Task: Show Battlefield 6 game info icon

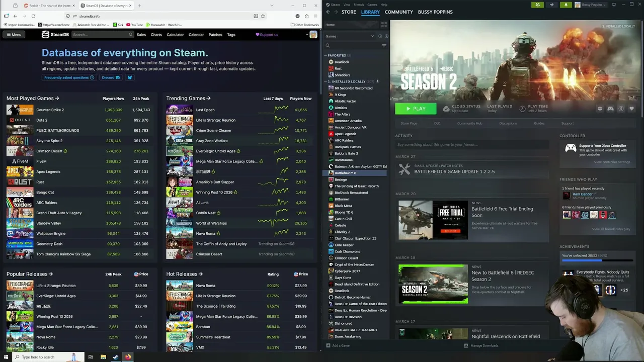Action: (x=621, y=109)
